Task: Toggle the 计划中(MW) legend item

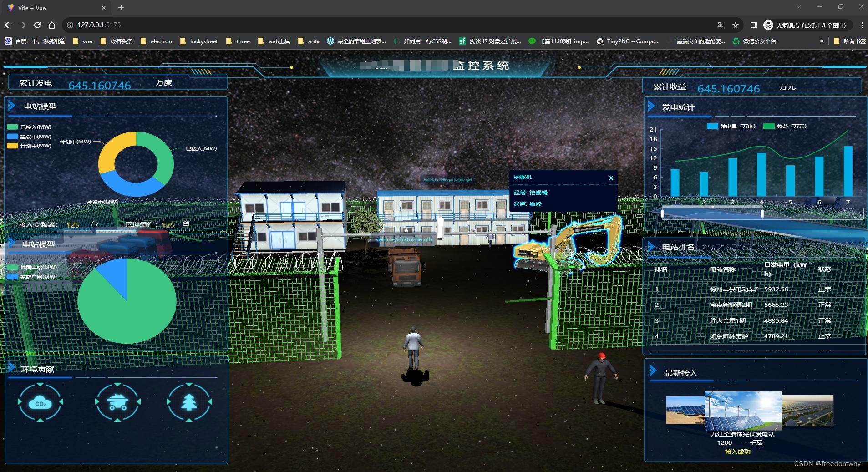Action: click(x=29, y=146)
